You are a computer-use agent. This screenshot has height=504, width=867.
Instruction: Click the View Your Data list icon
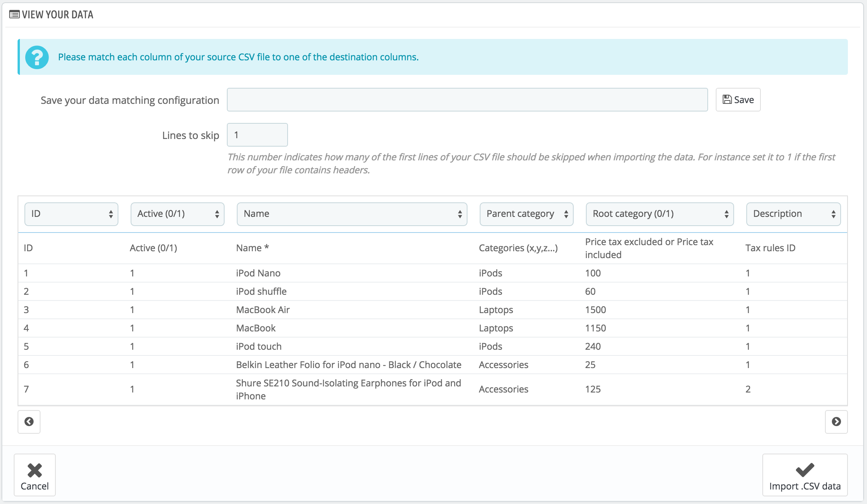[15, 15]
